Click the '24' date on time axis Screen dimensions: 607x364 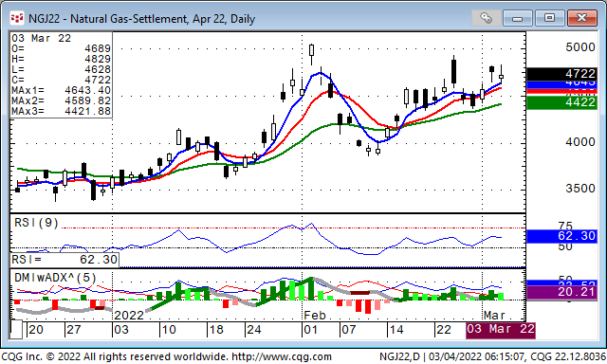click(254, 330)
